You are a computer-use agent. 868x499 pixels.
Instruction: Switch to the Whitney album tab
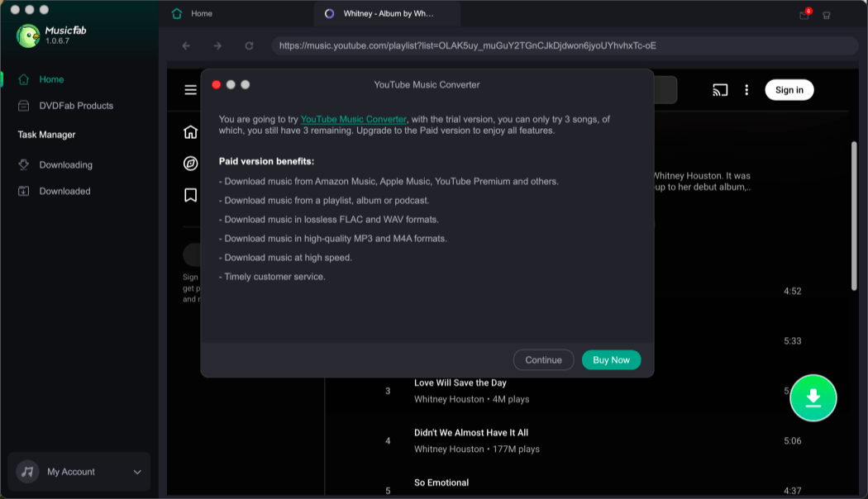388,14
